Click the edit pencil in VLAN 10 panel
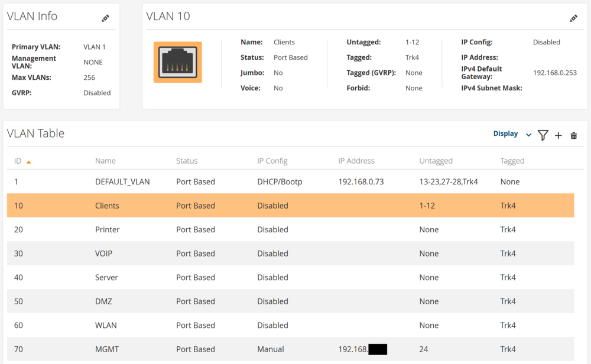 (x=573, y=18)
